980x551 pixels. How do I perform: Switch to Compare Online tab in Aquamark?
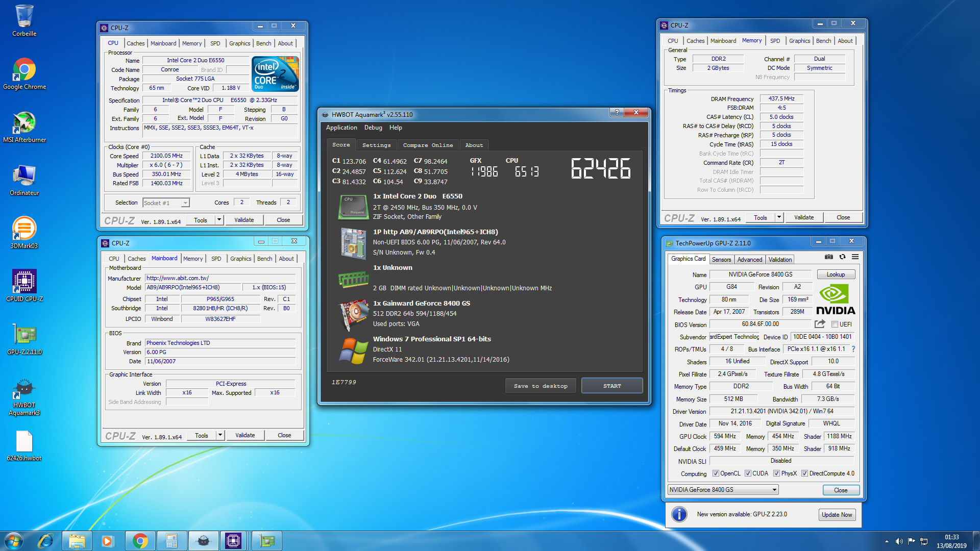pyautogui.click(x=428, y=145)
